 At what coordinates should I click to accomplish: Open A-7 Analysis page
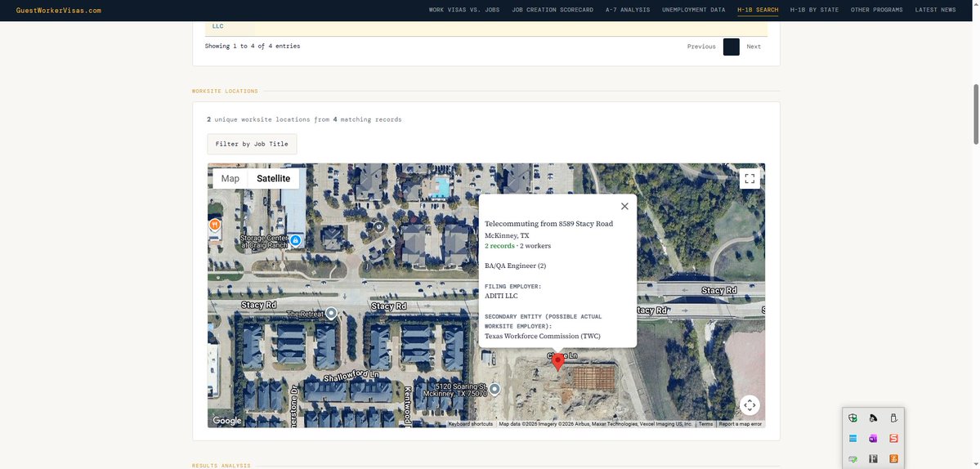628,10
